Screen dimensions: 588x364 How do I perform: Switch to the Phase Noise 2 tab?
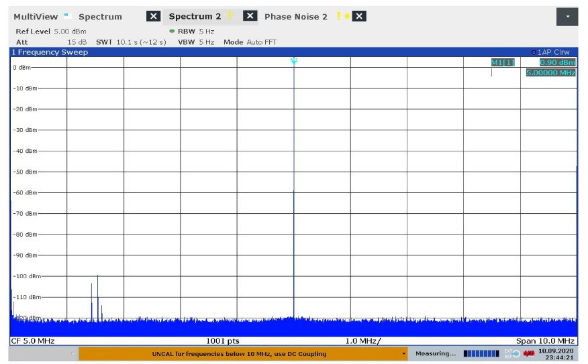296,16
